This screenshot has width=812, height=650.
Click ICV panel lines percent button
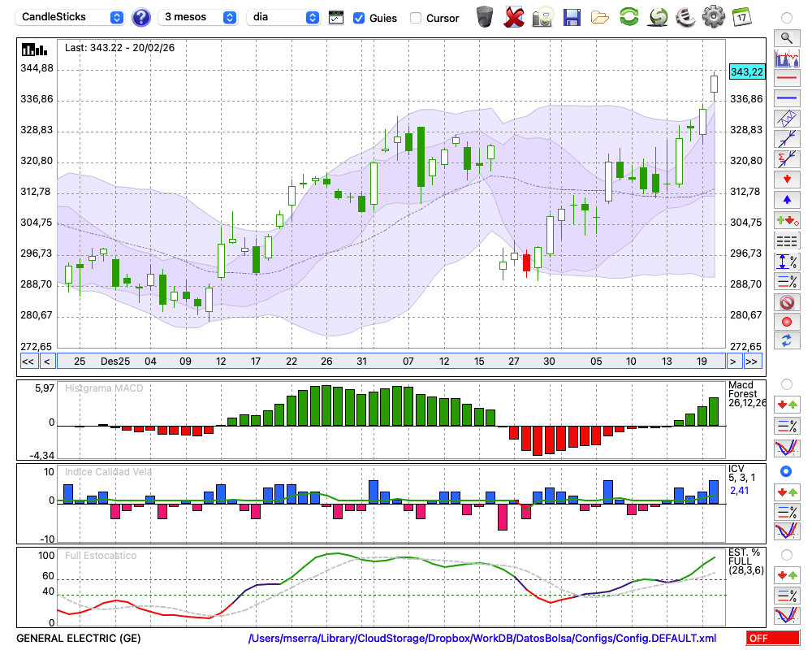pos(787,512)
